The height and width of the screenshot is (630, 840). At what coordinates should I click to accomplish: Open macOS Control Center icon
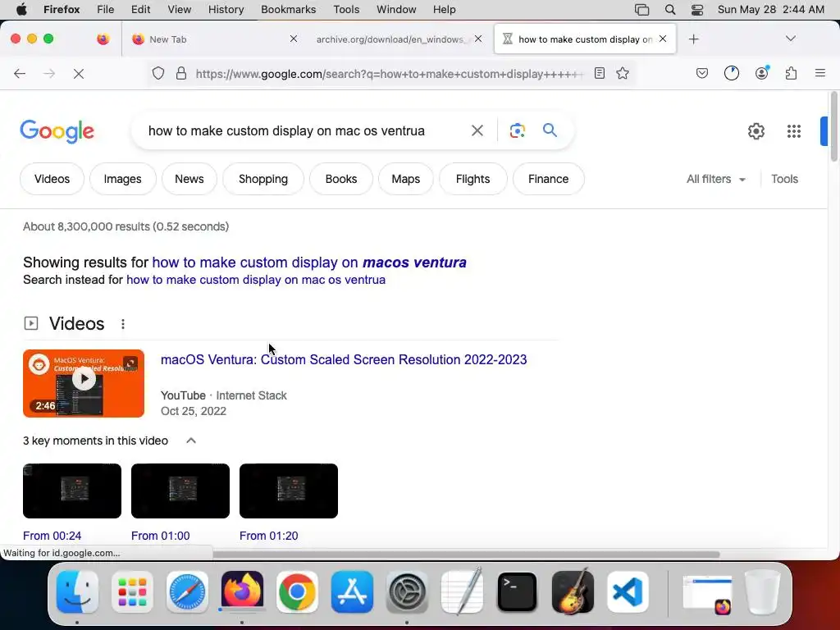coord(697,10)
